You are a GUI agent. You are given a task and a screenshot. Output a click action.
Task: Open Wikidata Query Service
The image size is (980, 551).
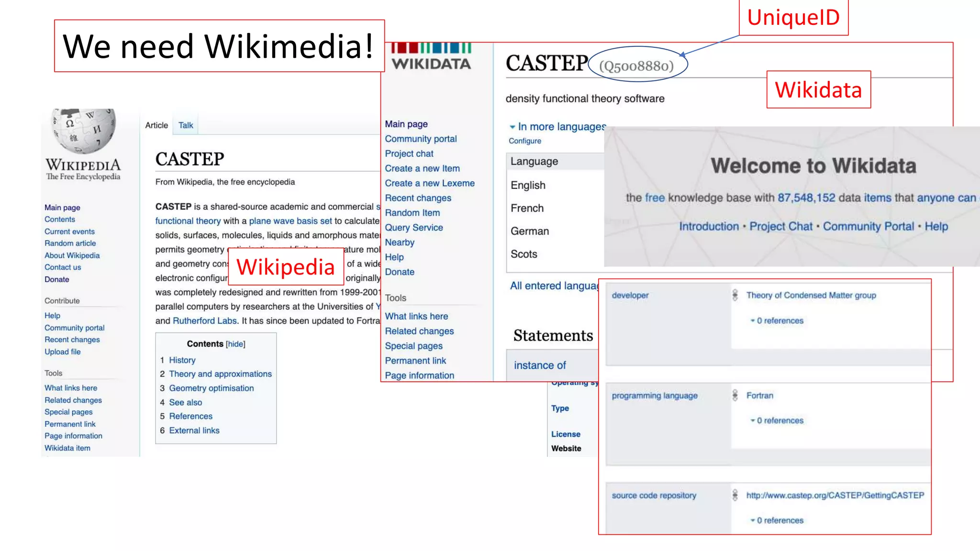click(x=414, y=228)
